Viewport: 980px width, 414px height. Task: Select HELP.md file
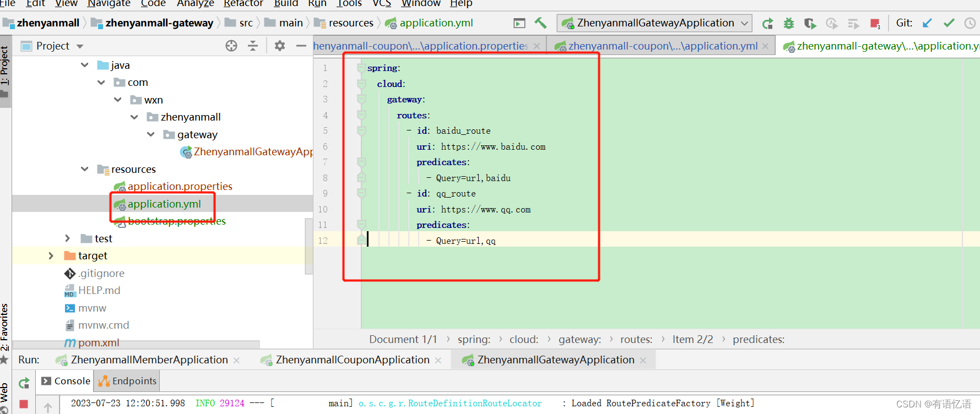(99, 291)
